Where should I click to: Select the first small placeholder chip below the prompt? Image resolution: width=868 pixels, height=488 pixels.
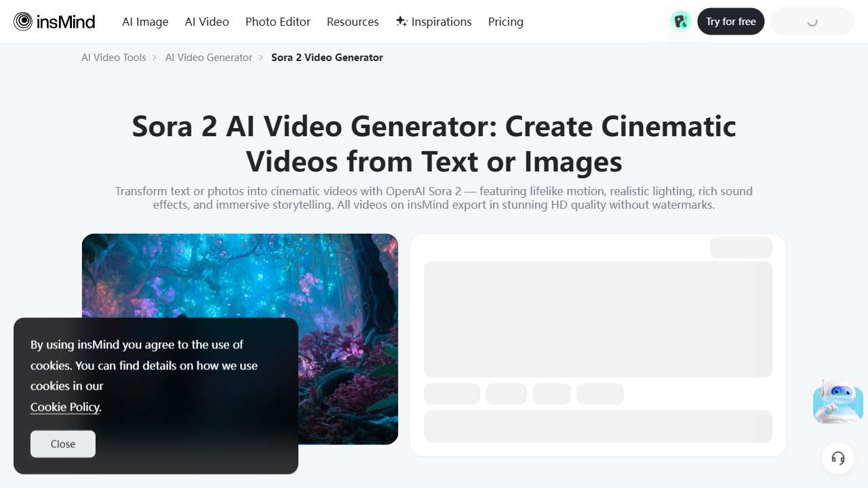pyautogui.click(x=452, y=394)
